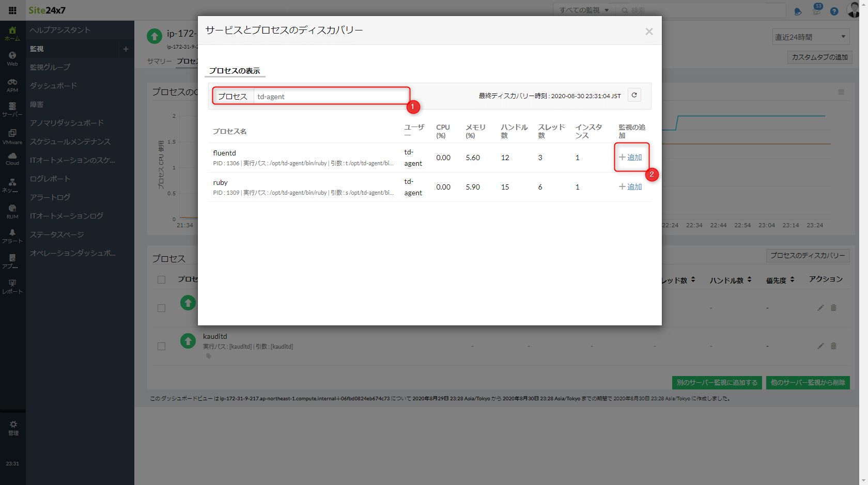Open the help question mark icon
Screen dimensions: 868x485
click(x=834, y=11)
